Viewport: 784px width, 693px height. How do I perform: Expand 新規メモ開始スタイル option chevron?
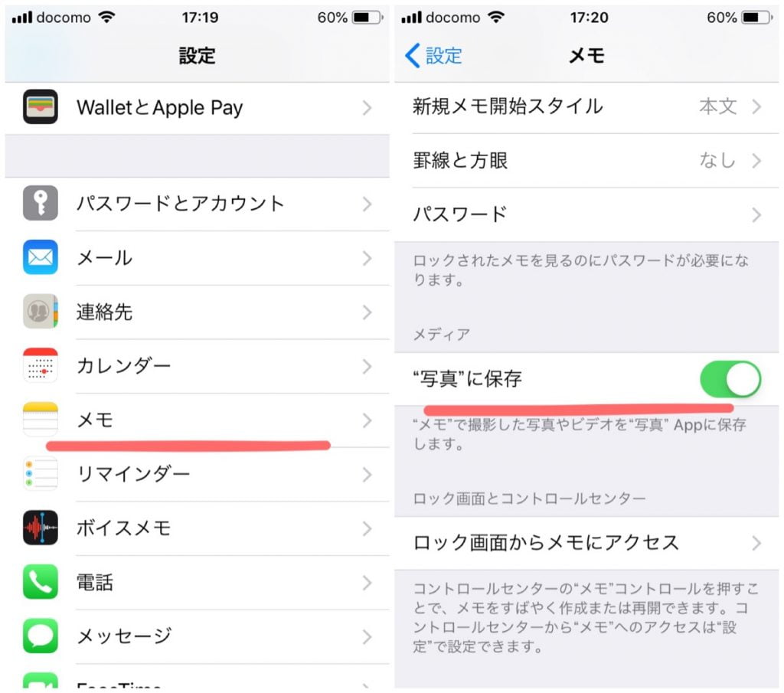click(x=756, y=106)
